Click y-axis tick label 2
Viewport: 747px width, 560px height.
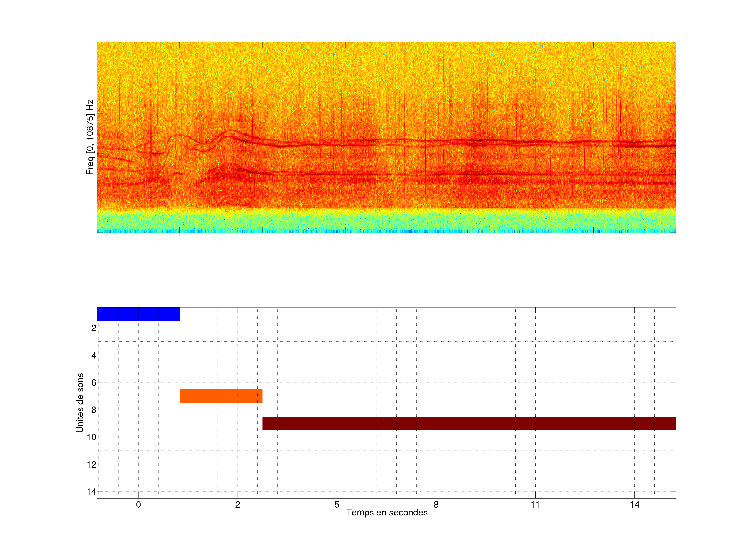pyautogui.click(x=94, y=328)
